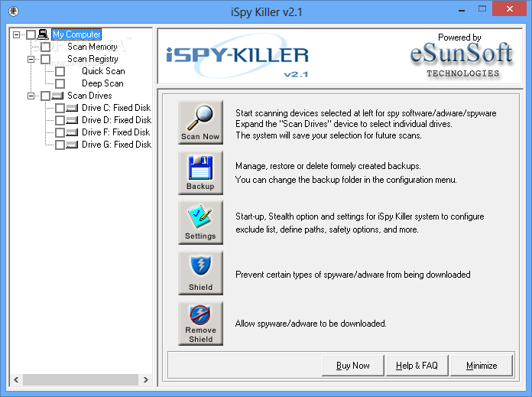This screenshot has width=532, height=397.
Task: Enable the Quick Scan checkbox
Action: (x=60, y=71)
